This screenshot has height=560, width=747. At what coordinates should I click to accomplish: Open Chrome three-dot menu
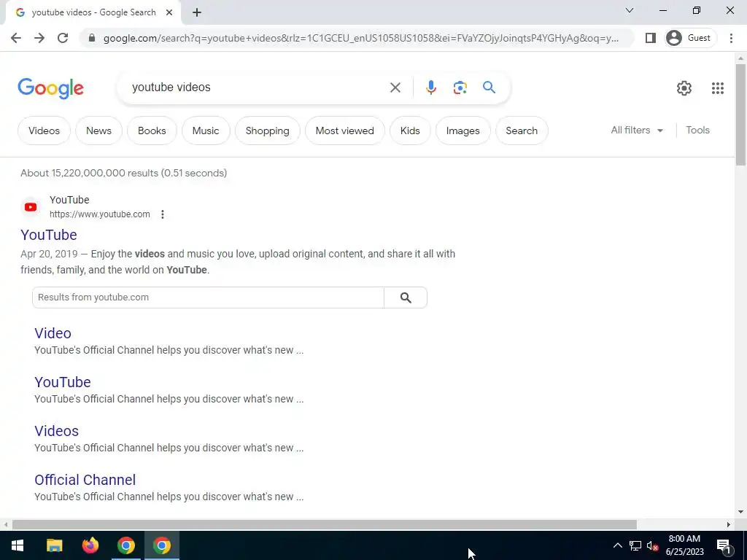click(x=731, y=38)
